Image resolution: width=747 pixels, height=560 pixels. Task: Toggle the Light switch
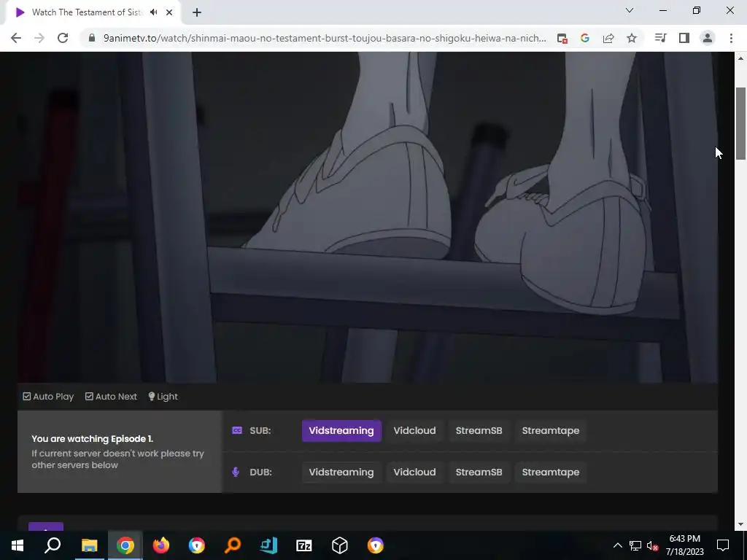(163, 396)
